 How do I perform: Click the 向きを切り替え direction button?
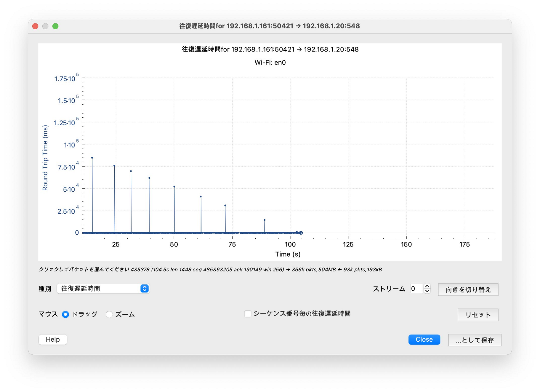(468, 289)
